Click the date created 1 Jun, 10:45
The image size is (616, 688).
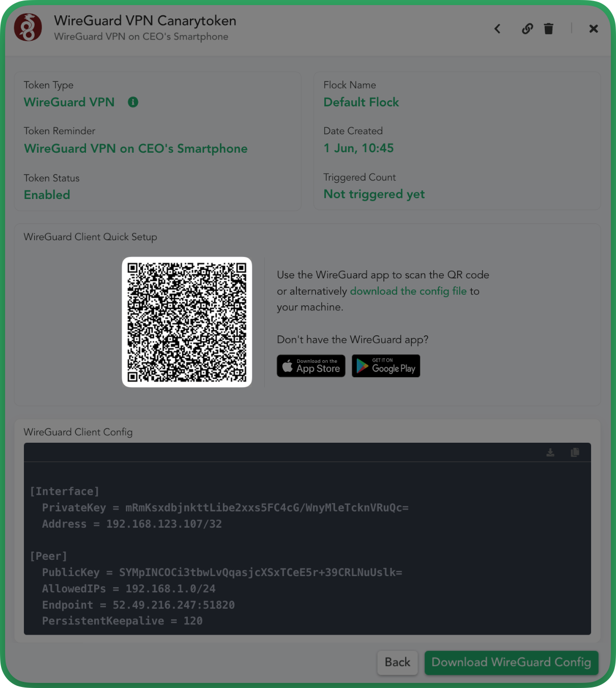click(359, 148)
